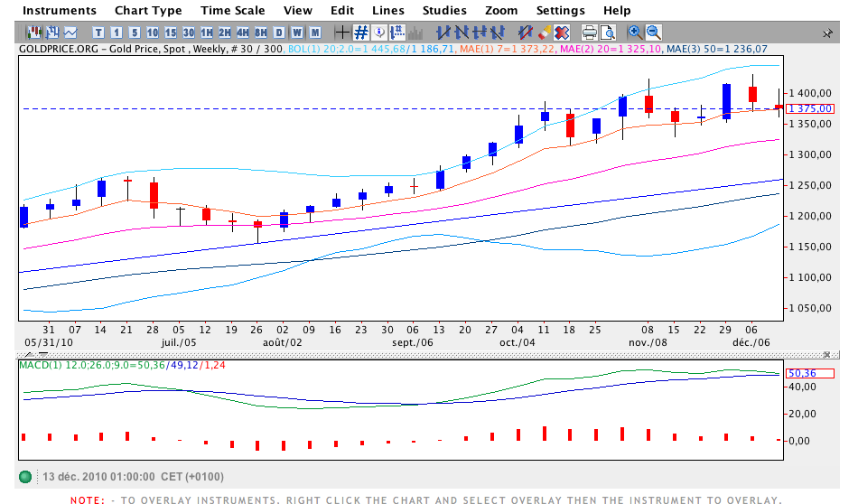
Task: Open the Instruments menu
Action: (x=60, y=10)
